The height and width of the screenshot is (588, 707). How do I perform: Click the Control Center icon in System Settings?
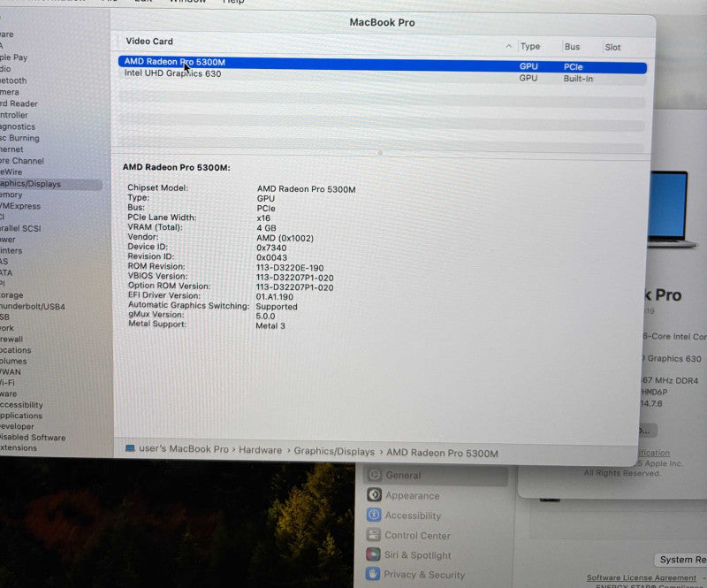point(373,535)
